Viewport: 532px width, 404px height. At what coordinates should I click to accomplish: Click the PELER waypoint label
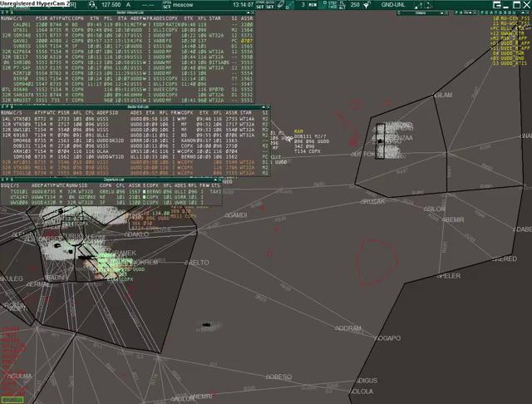click(x=450, y=276)
